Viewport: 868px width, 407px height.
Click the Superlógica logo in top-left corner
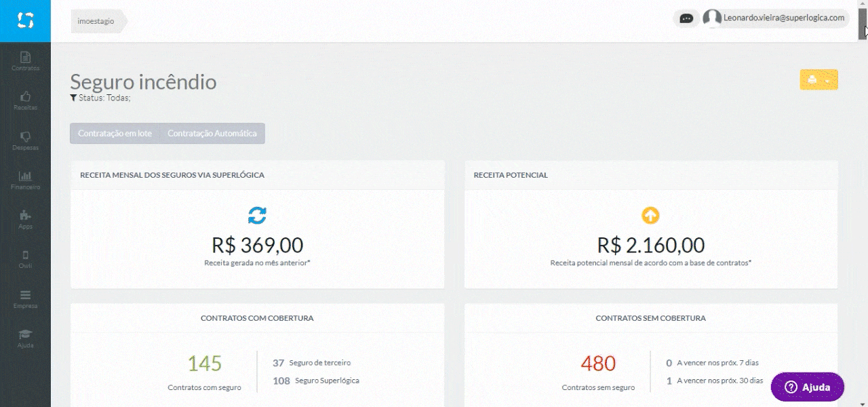point(25,21)
